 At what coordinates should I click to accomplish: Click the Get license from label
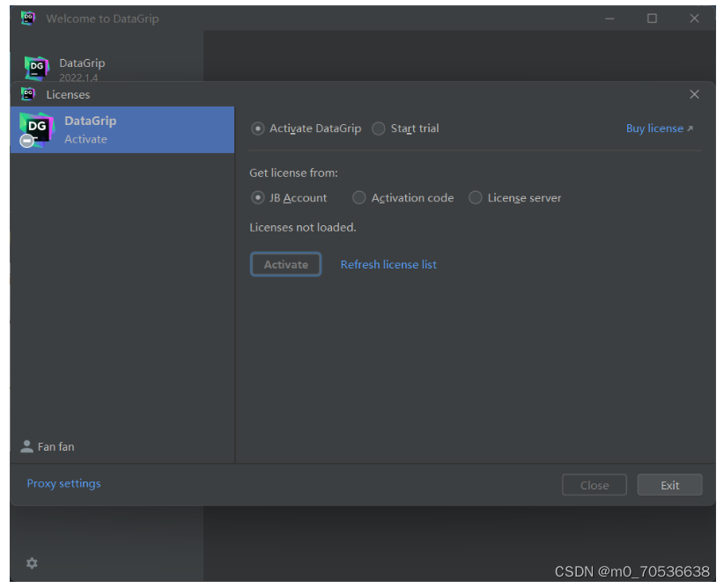(293, 173)
